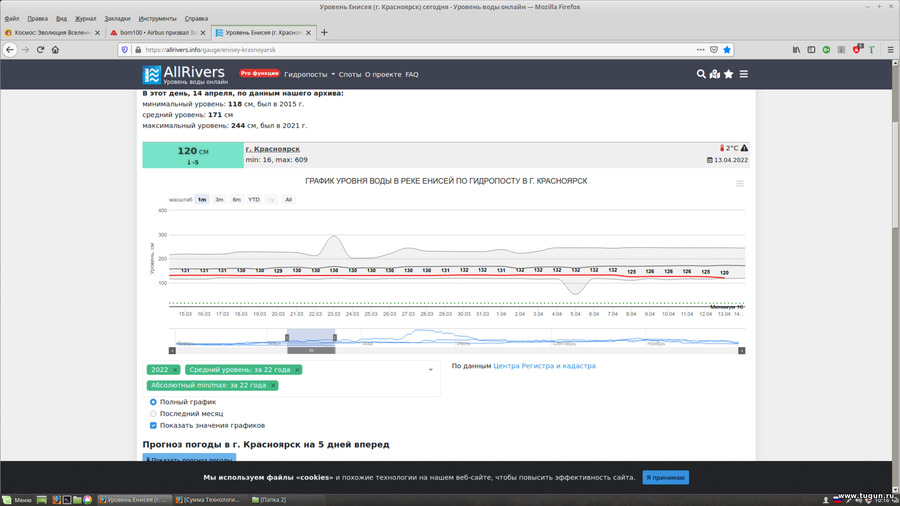
Task: Open AllRivers site hamburger menu
Action: pyautogui.click(x=743, y=74)
